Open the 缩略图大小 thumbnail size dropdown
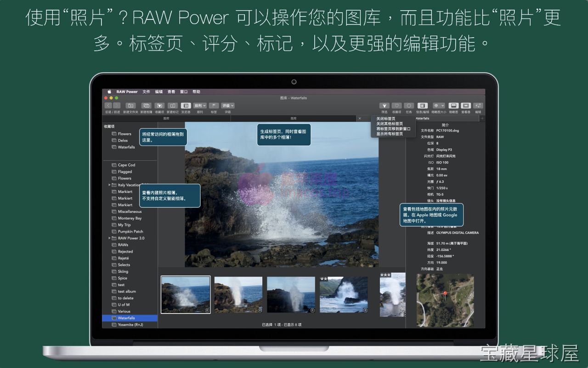This screenshot has height=368, width=588. 439,106
